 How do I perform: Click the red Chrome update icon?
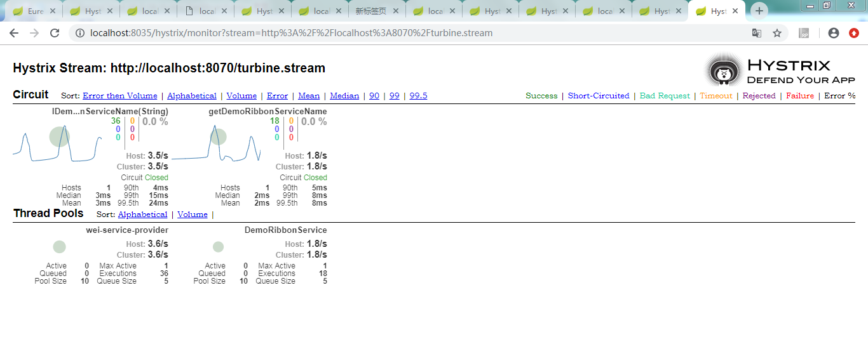[x=854, y=33]
